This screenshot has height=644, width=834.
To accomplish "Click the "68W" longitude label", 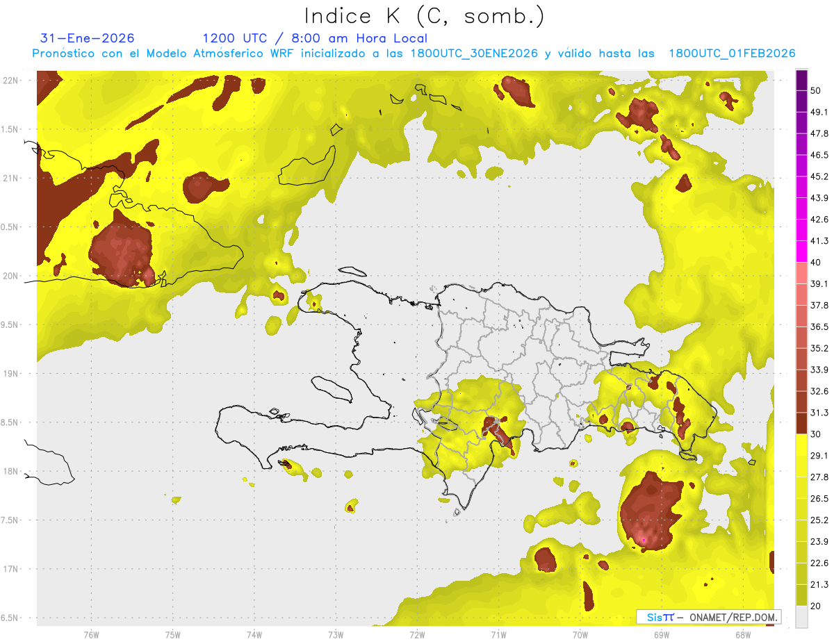I will click(x=743, y=634).
